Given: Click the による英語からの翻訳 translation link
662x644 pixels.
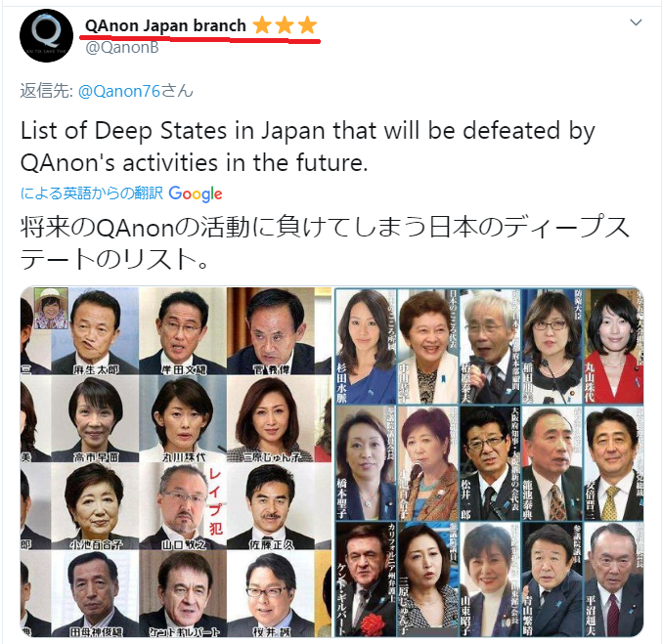Looking at the screenshot, I should [x=92, y=193].
